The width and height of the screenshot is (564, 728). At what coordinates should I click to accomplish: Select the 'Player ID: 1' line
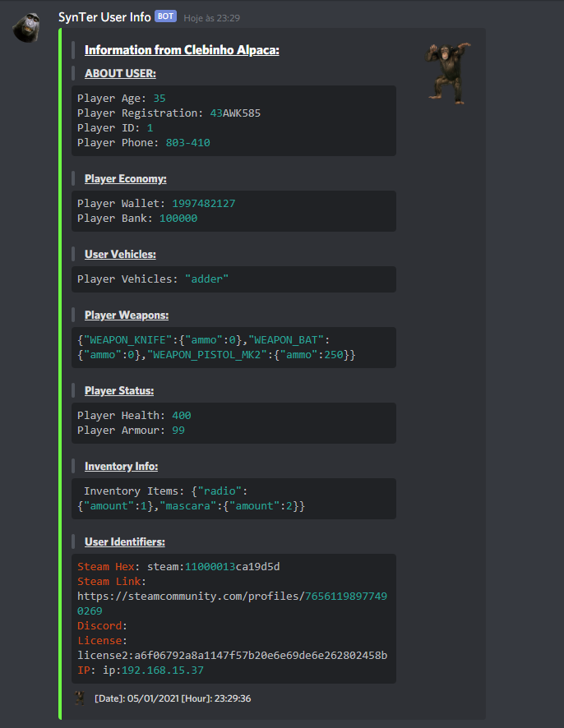coord(115,128)
